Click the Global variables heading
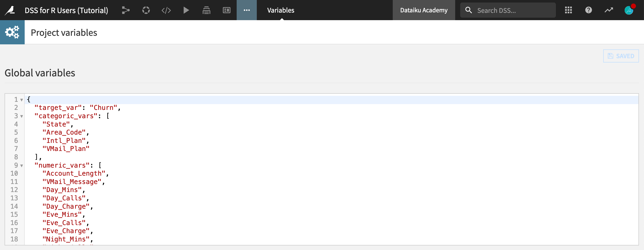644x250 pixels. click(40, 73)
